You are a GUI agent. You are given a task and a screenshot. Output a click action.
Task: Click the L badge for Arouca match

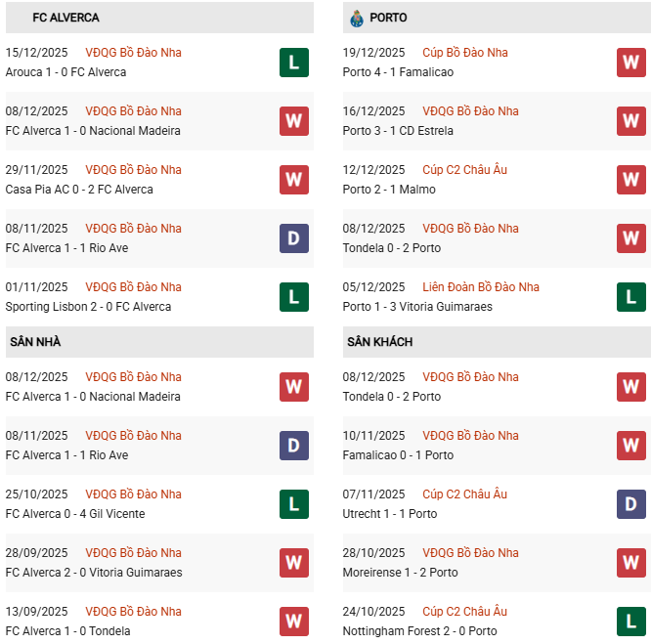click(293, 63)
